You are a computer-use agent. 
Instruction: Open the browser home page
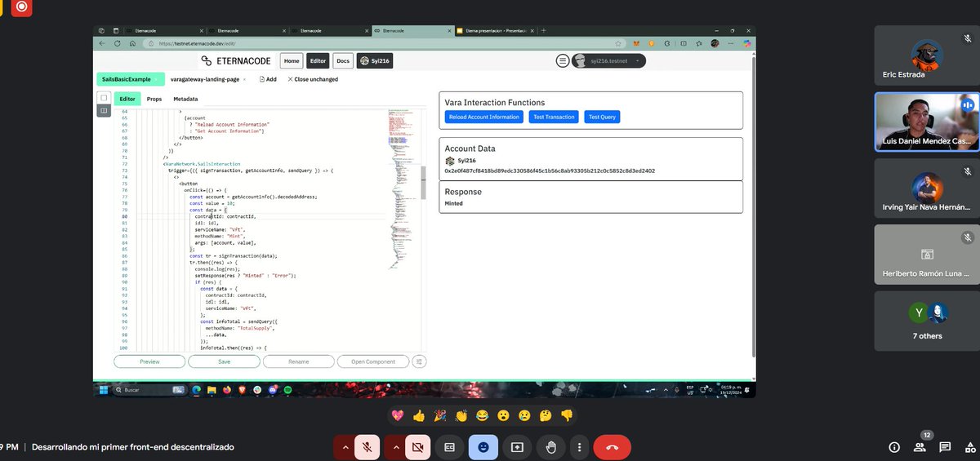pyautogui.click(x=132, y=43)
